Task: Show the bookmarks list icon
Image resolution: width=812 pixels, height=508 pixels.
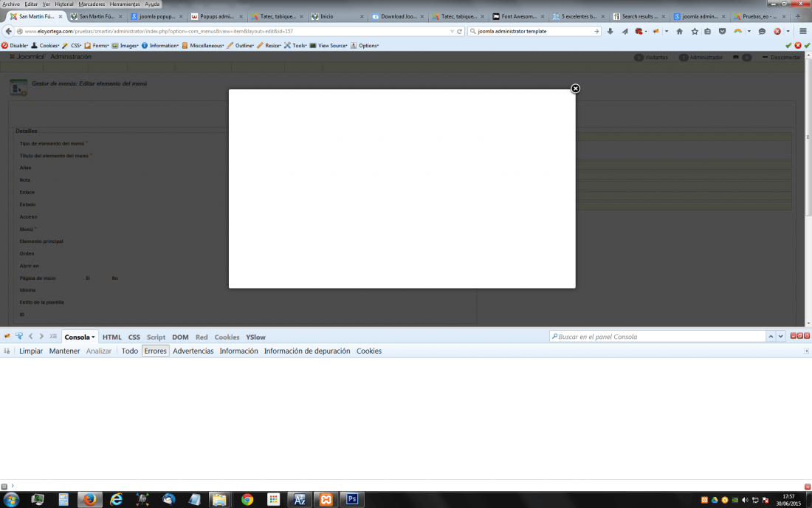Action: 707,31
